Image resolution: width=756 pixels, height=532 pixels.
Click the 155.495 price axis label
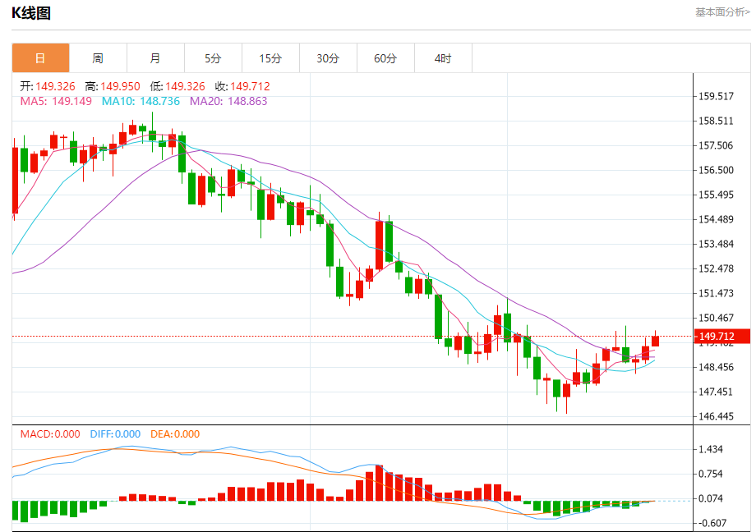(716, 195)
